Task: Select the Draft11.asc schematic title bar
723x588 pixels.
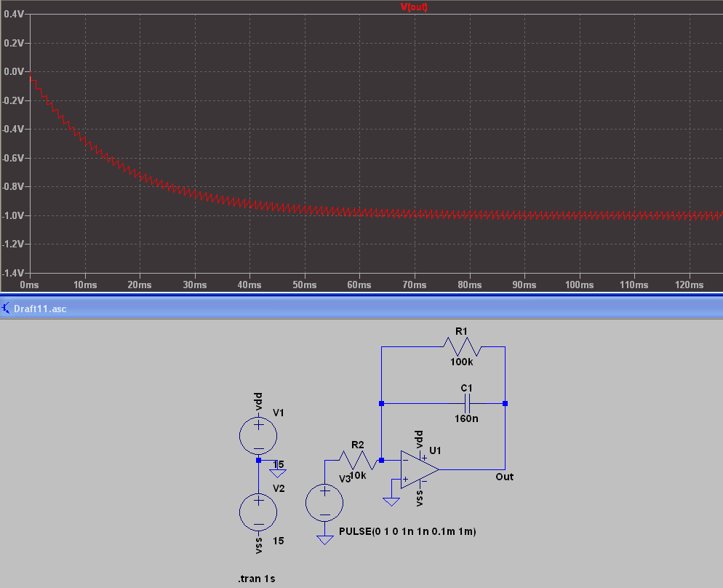Action: coord(361,308)
